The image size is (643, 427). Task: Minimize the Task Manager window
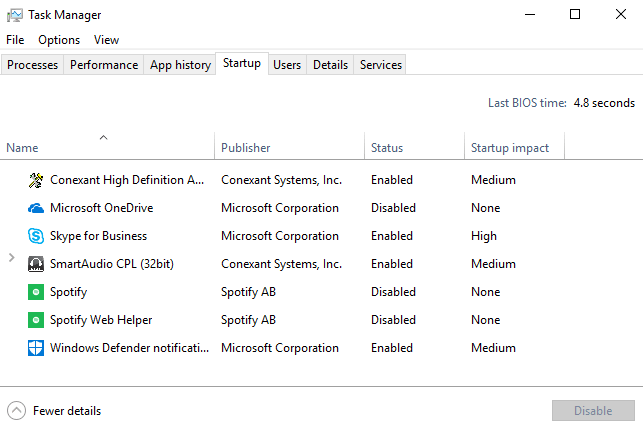pyautogui.click(x=530, y=15)
